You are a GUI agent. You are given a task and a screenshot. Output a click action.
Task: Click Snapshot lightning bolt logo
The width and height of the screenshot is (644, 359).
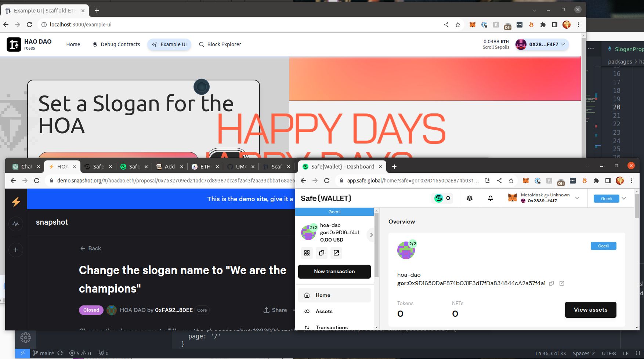(x=16, y=202)
